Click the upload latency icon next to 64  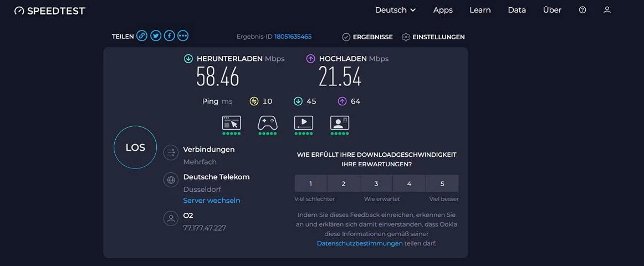342,101
